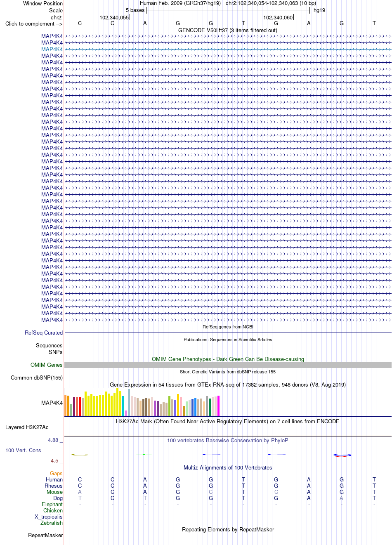Click the H3K27Ac Mark track title
The image size is (392, 545).
pos(228,421)
